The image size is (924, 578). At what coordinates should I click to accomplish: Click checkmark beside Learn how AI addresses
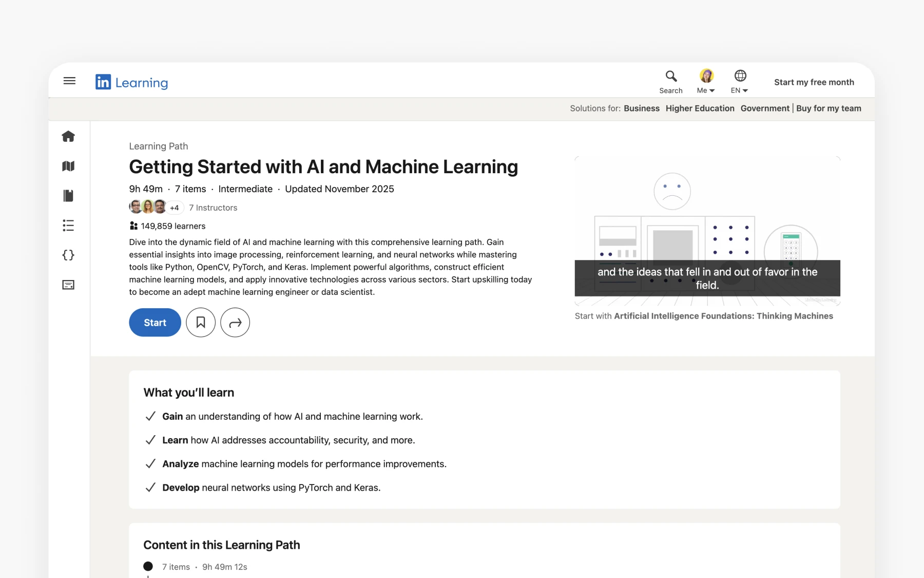(150, 440)
